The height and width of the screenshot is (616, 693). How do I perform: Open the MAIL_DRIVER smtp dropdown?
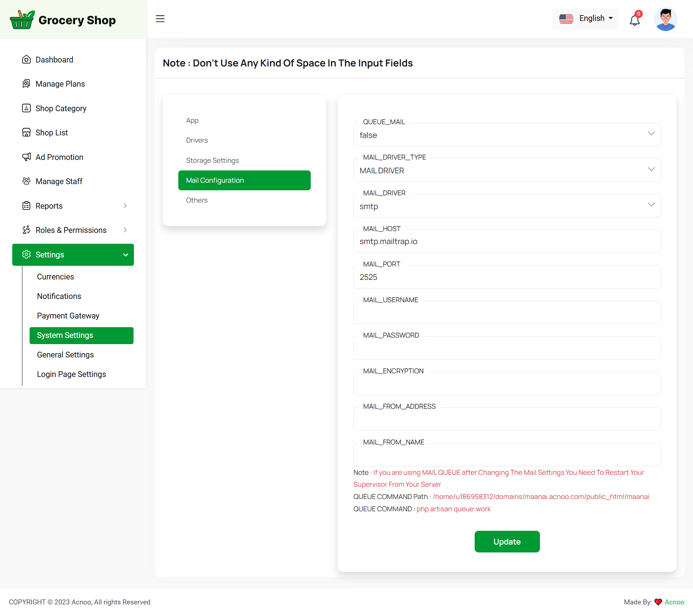(x=507, y=206)
